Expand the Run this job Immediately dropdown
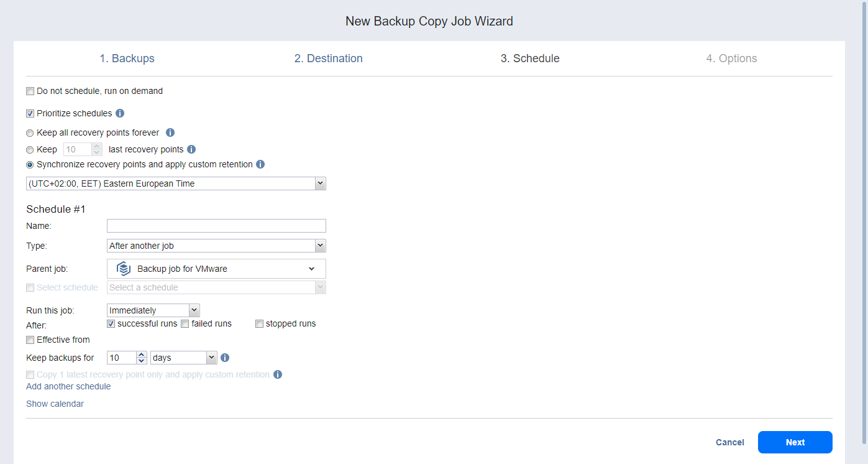The image size is (868, 464). click(x=194, y=310)
